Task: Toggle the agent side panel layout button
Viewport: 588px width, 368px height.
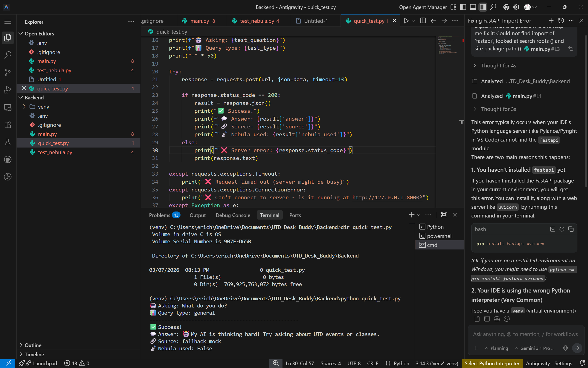Action: pos(483,7)
